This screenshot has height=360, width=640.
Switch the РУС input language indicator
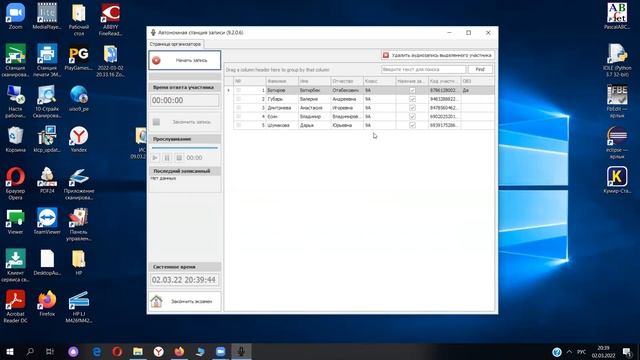(x=582, y=352)
